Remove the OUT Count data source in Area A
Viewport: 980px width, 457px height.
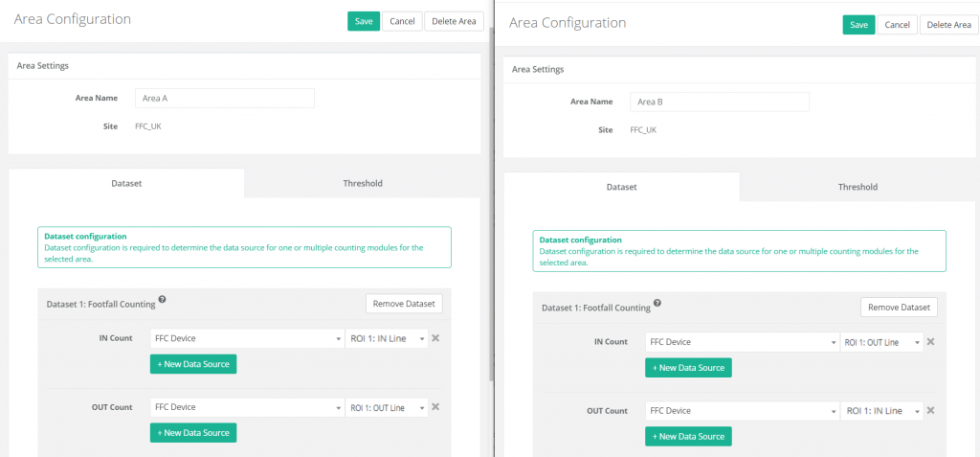pos(434,407)
